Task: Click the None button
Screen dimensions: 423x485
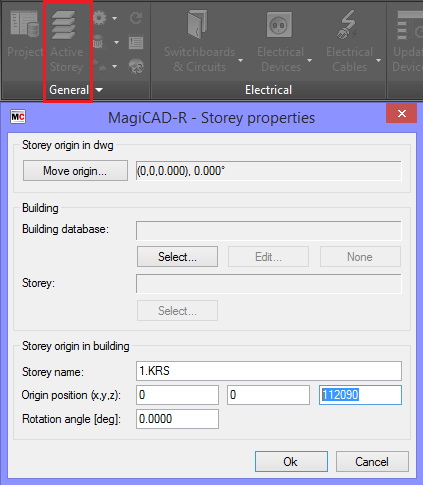Action: 360,257
